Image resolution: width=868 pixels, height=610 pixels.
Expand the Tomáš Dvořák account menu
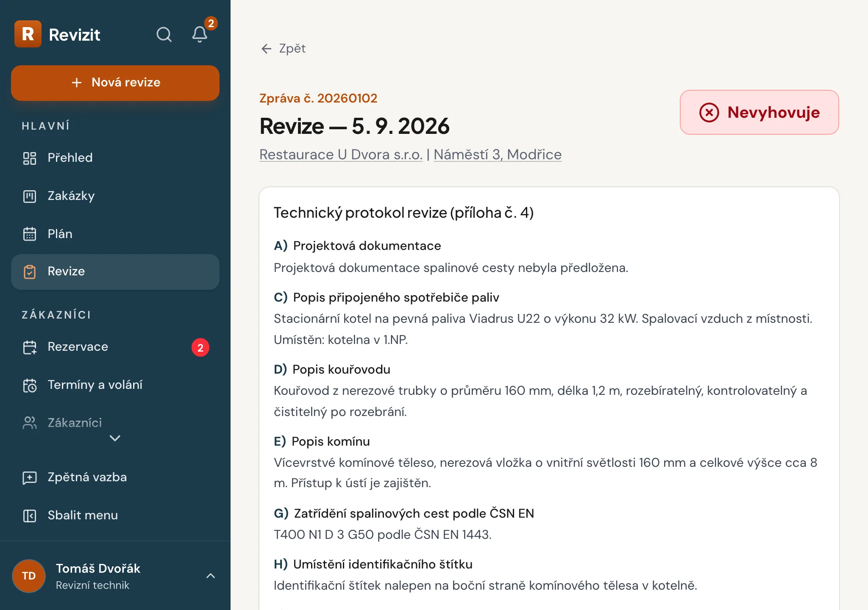[211, 576]
